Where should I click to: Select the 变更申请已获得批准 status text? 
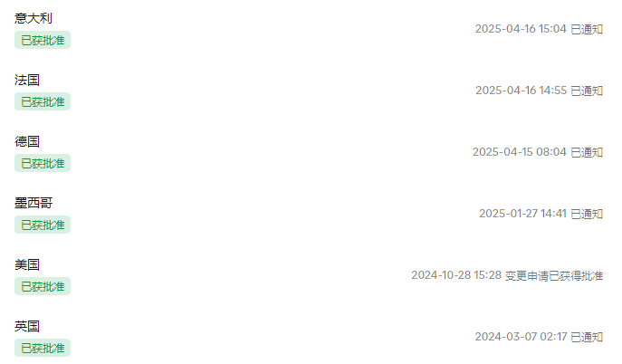554,275
